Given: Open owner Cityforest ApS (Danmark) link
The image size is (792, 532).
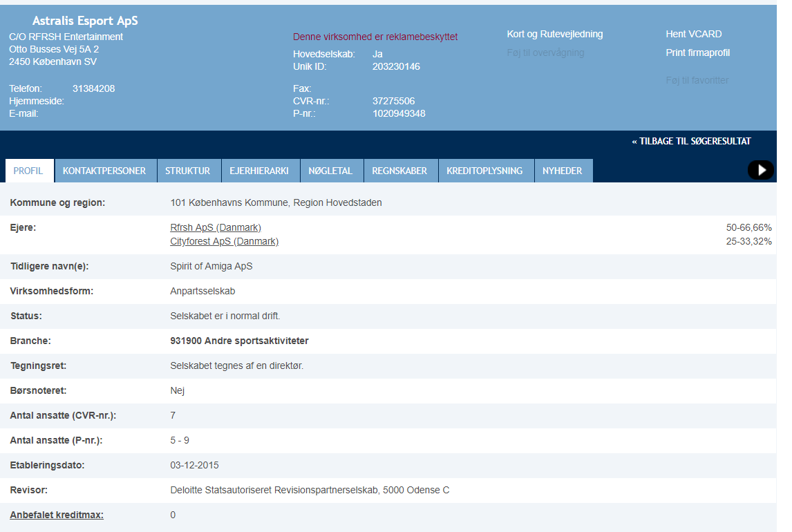Looking at the screenshot, I should click(x=225, y=241).
